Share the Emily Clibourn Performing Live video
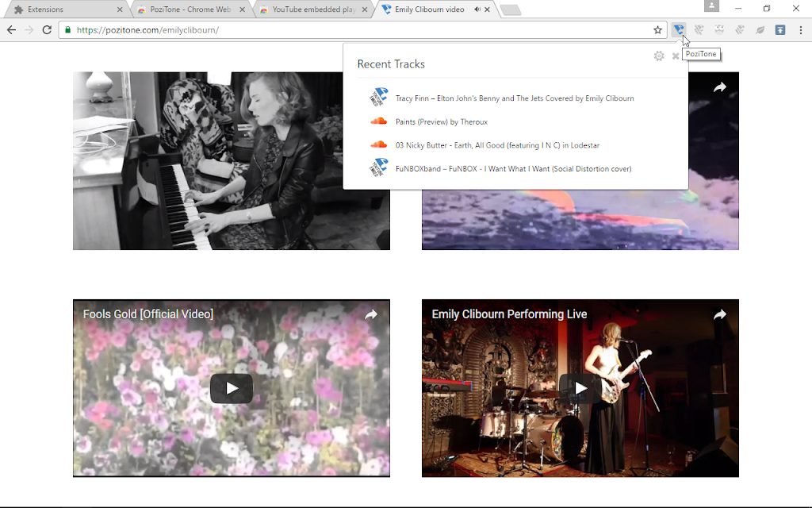 [720, 314]
